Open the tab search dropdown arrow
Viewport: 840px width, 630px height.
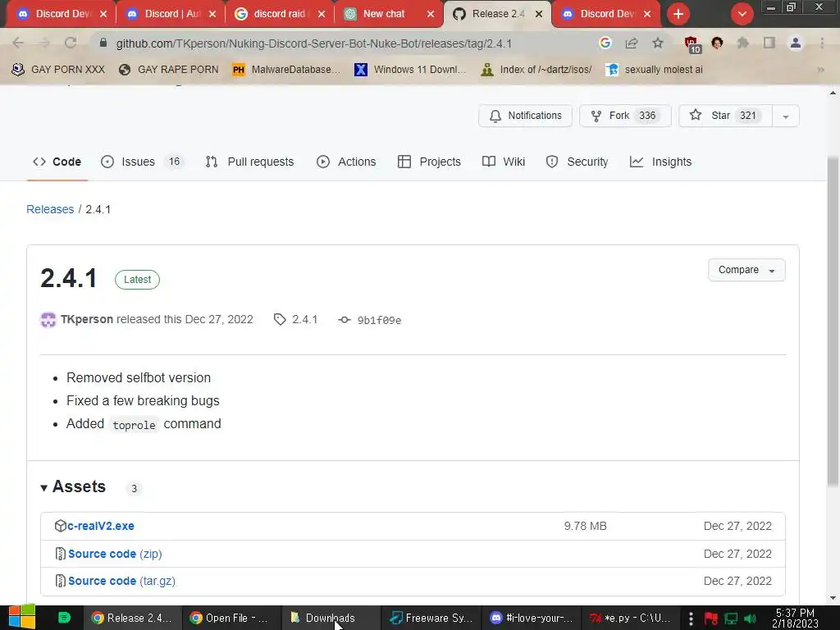(742, 14)
